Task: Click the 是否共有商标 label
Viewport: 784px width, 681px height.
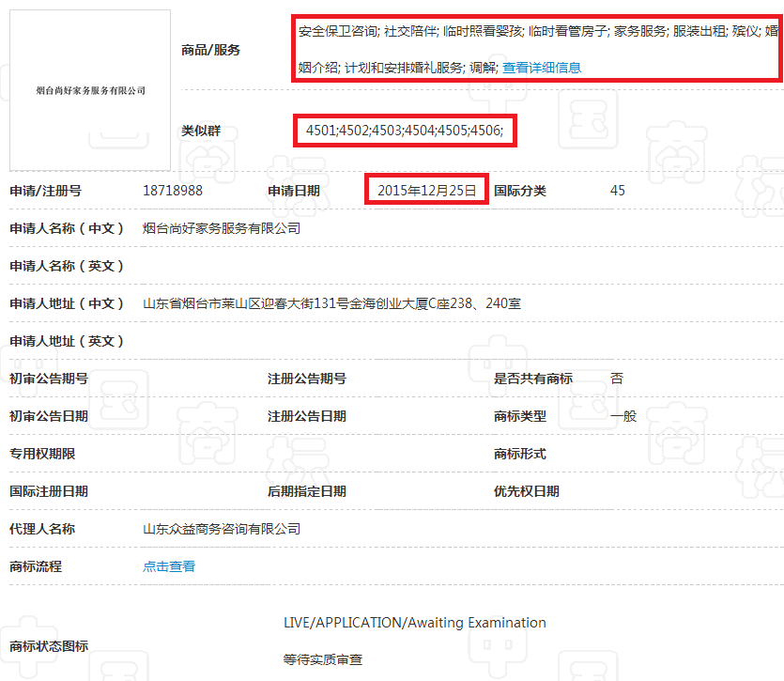Action: click(533, 379)
